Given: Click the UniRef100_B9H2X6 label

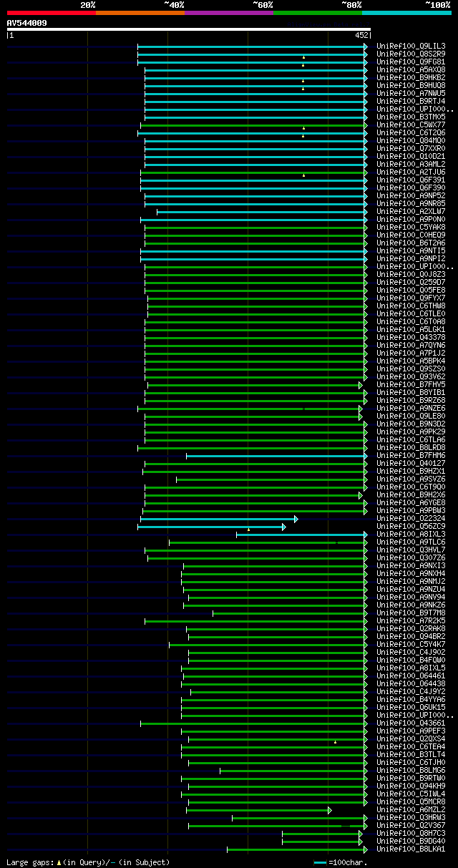Looking at the screenshot, I should [411, 494].
